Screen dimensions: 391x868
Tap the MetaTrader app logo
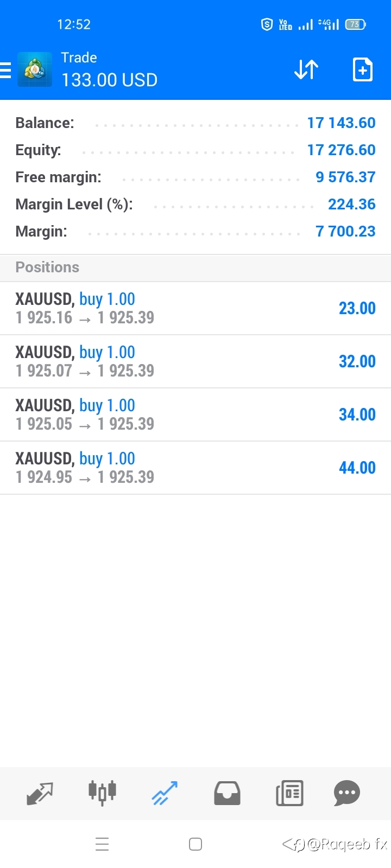pos(35,69)
